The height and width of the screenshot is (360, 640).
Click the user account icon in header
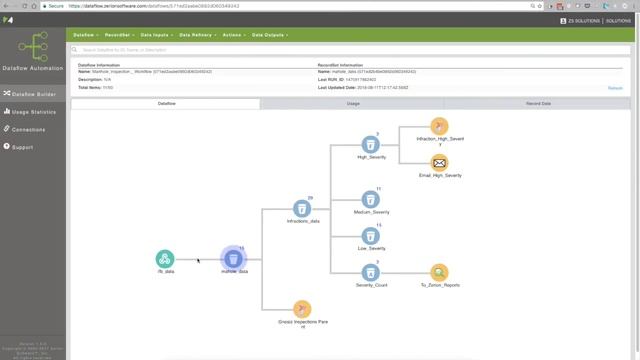(563, 21)
